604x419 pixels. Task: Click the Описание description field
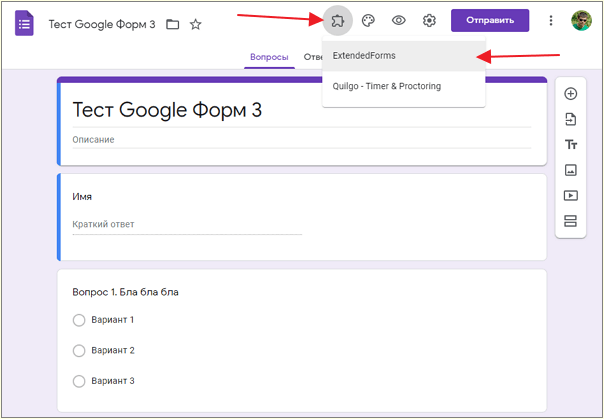click(302, 140)
